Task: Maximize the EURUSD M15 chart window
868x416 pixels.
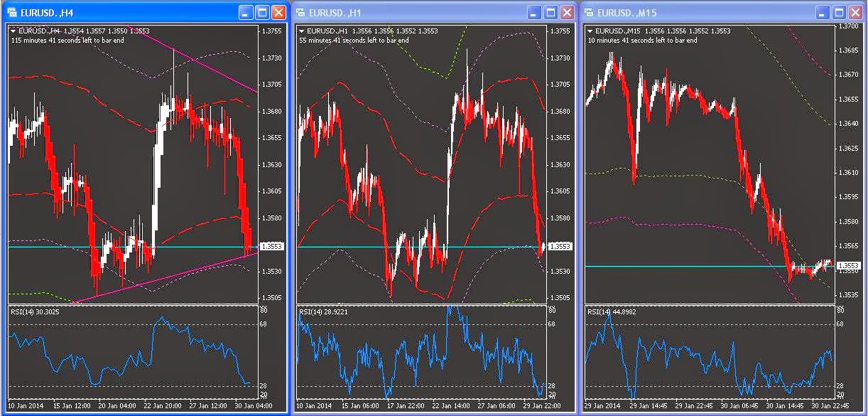Action: 840,12
